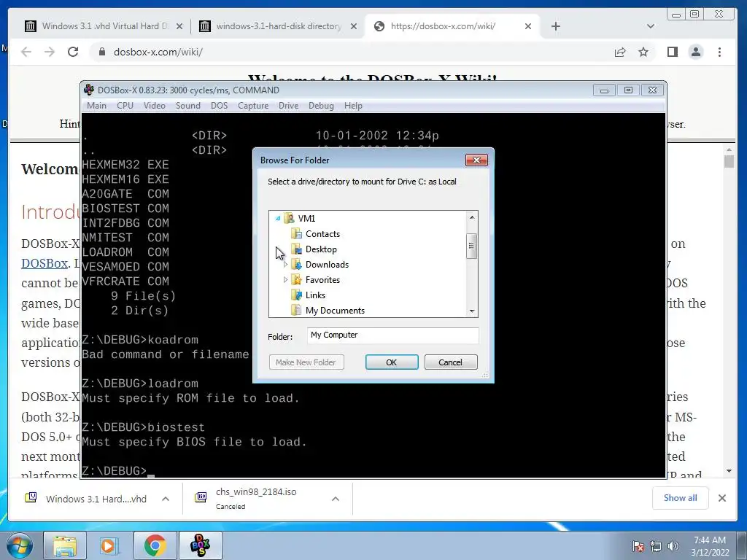Click Show all downloads

click(x=681, y=498)
